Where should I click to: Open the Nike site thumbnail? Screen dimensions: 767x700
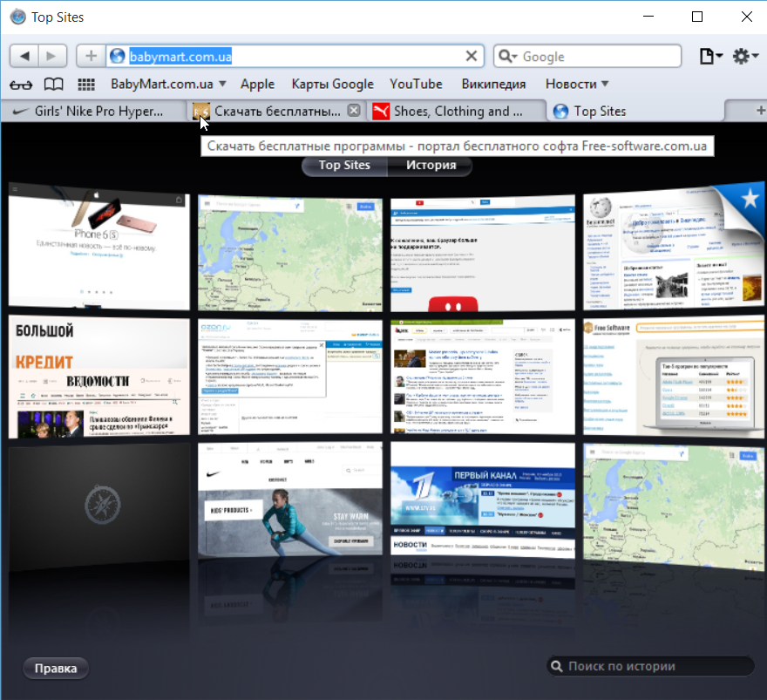coord(290,500)
